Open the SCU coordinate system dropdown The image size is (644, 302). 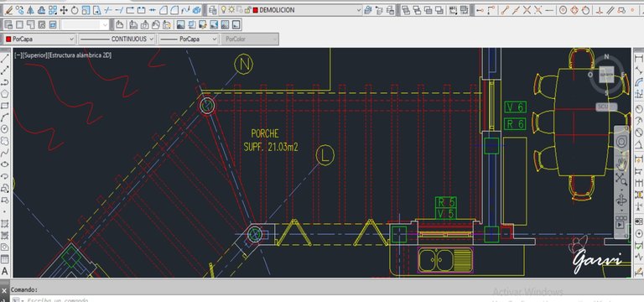(x=606, y=107)
